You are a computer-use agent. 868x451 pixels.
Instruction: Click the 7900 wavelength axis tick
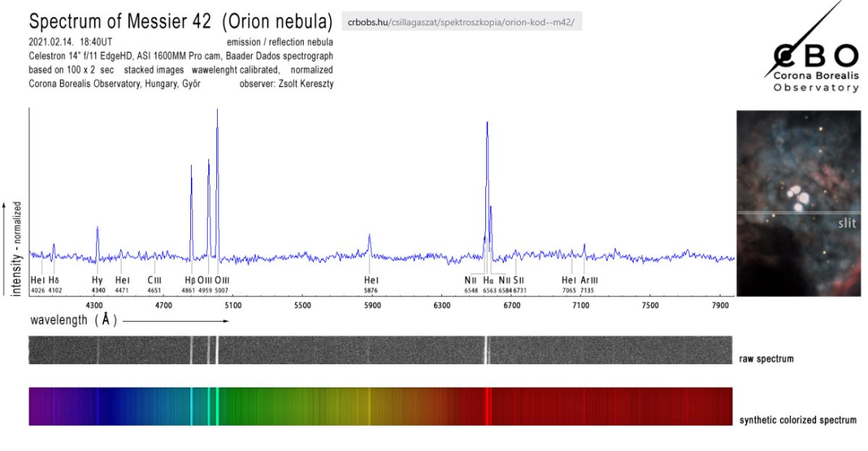pyautogui.click(x=720, y=306)
